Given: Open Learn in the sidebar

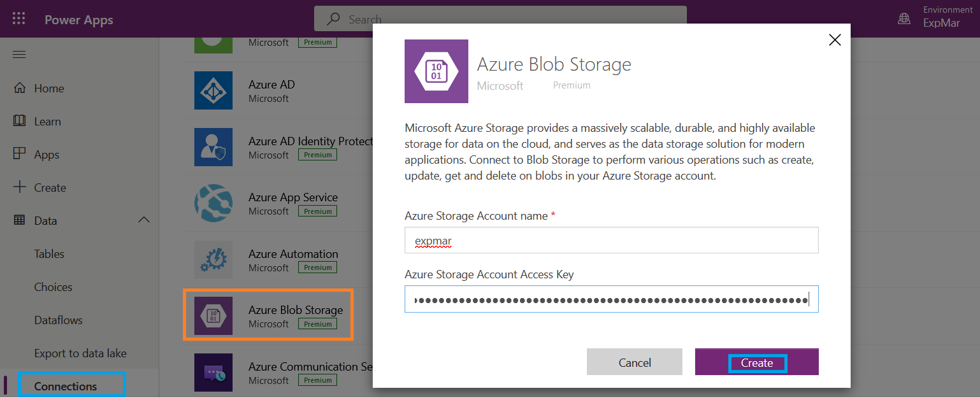Looking at the screenshot, I should 48,122.
